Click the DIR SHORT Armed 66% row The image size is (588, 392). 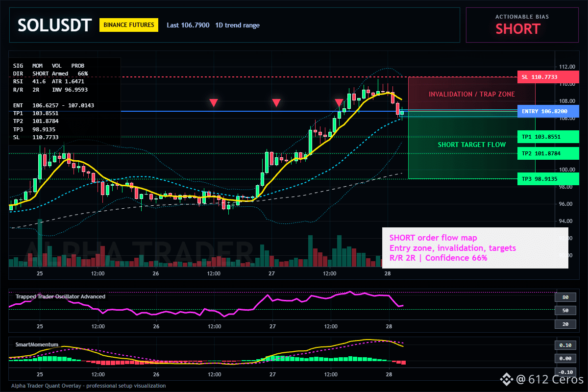pyautogui.click(x=50, y=73)
